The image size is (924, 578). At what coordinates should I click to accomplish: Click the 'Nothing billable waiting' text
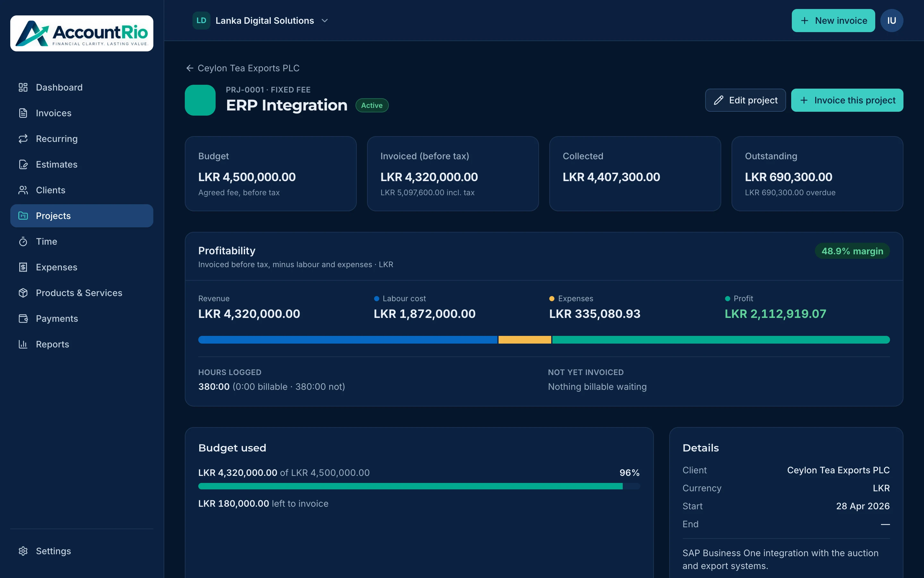[x=597, y=387]
